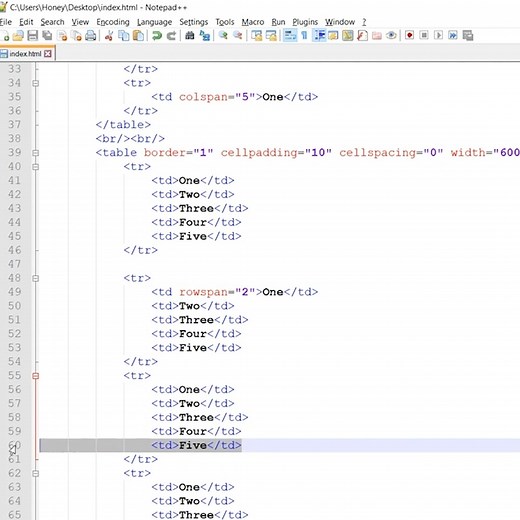Image resolution: width=520 pixels, height=520 pixels.
Task: Collapse the tr fold marker at line 62
Action: point(36,473)
